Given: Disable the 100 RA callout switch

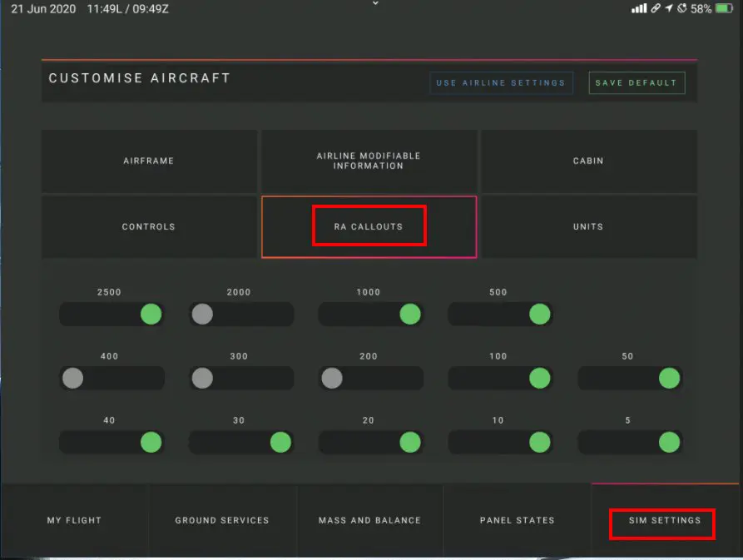Looking at the screenshot, I should coord(500,378).
